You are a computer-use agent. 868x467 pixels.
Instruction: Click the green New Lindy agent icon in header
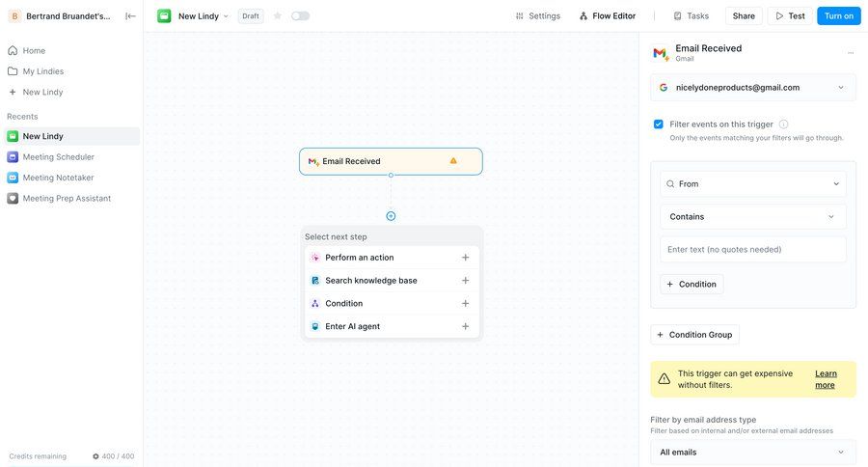click(x=164, y=16)
